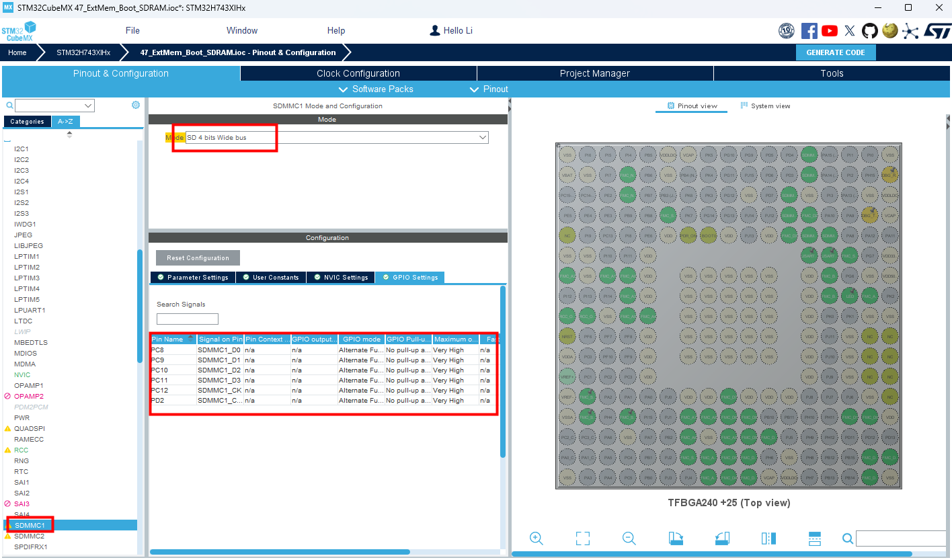Click the GENERATE CODE button
952x560 pixels.
tap(836, 52)
